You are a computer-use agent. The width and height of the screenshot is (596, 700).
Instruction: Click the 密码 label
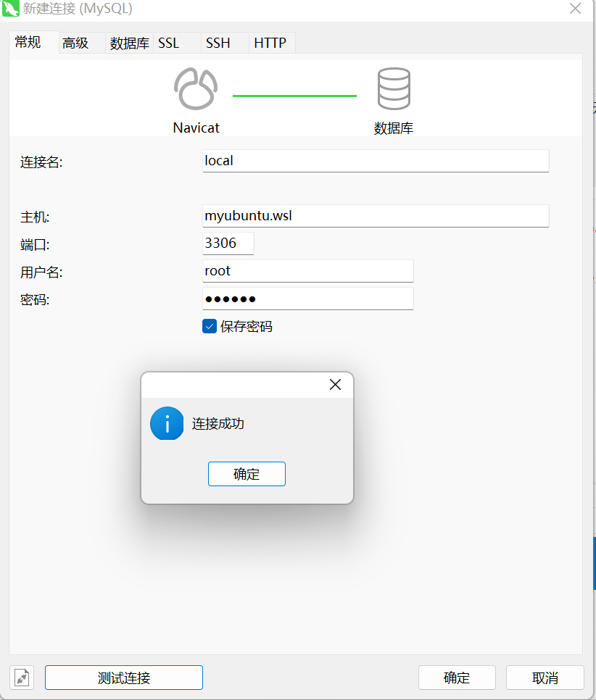(x=34, y=299)
